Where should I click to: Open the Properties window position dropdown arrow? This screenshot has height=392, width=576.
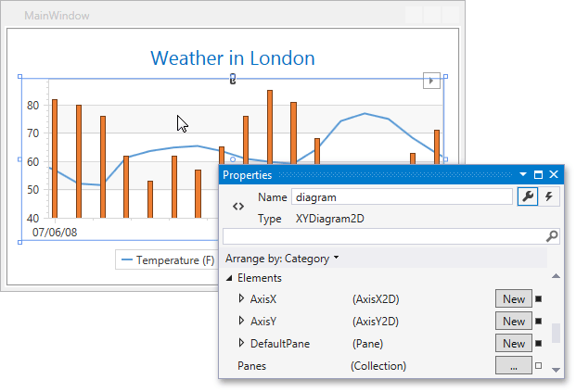[x=523, y=175]
